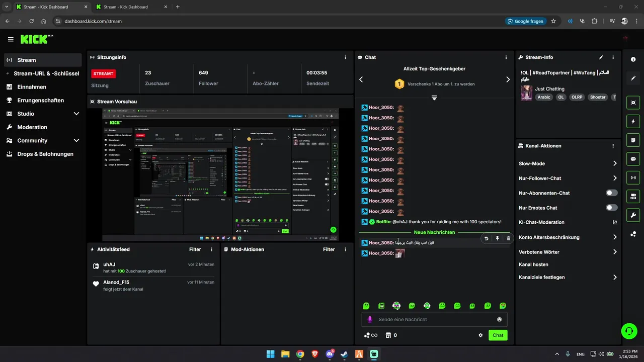The width and height of the screenshot is (644, 362).
Task: Collapse the top gifters banner
Action: [434, 98]
